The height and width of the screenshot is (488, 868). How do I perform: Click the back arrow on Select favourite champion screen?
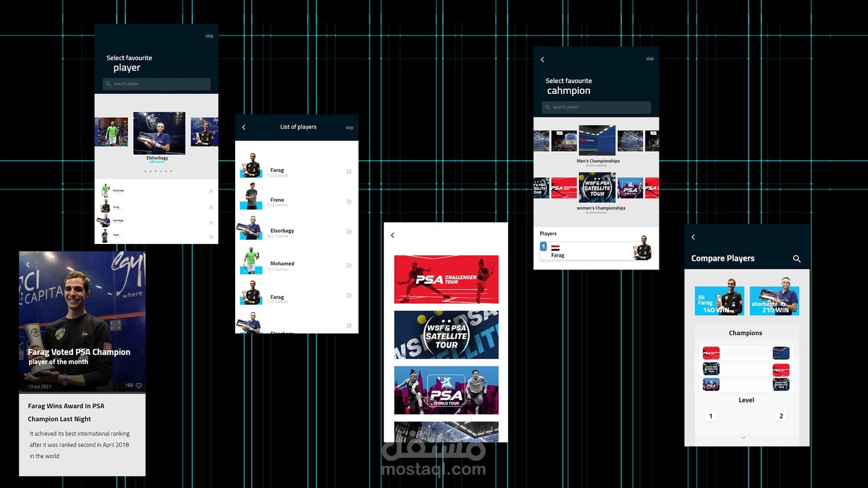pyautogui.click(x=542, y=60)
